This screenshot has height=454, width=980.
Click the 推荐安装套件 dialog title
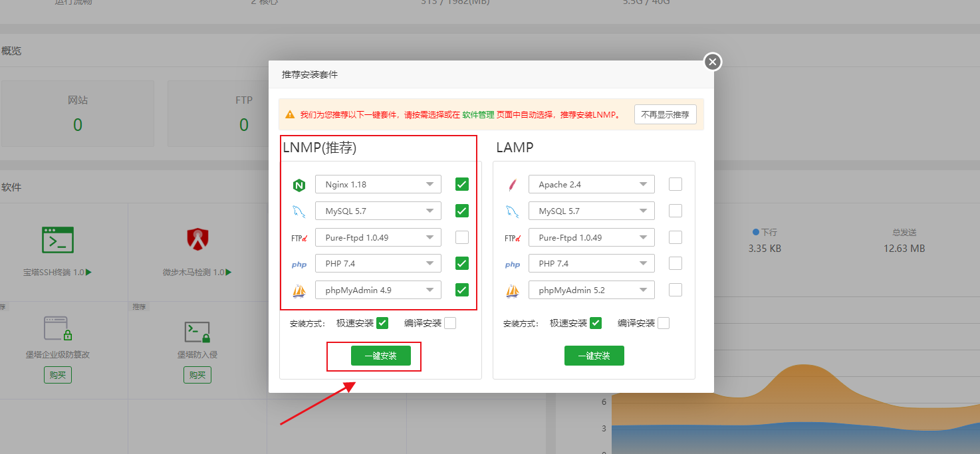(310, 74)
